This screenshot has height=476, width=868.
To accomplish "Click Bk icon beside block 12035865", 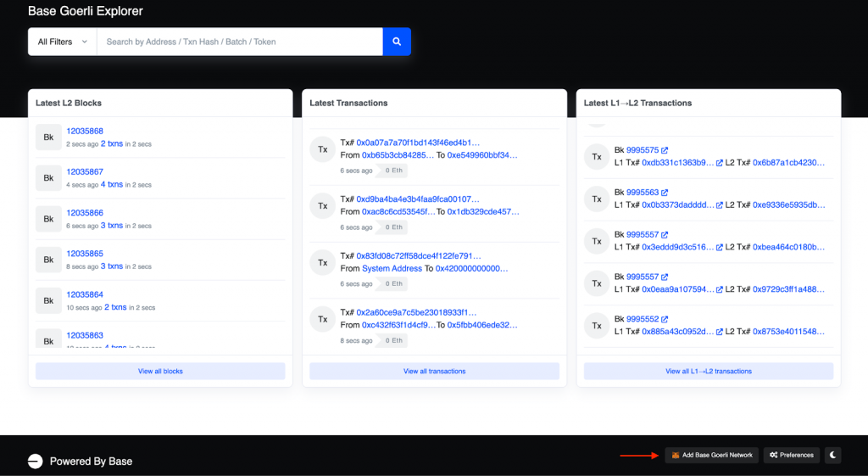I will click(x=48, y=260).
